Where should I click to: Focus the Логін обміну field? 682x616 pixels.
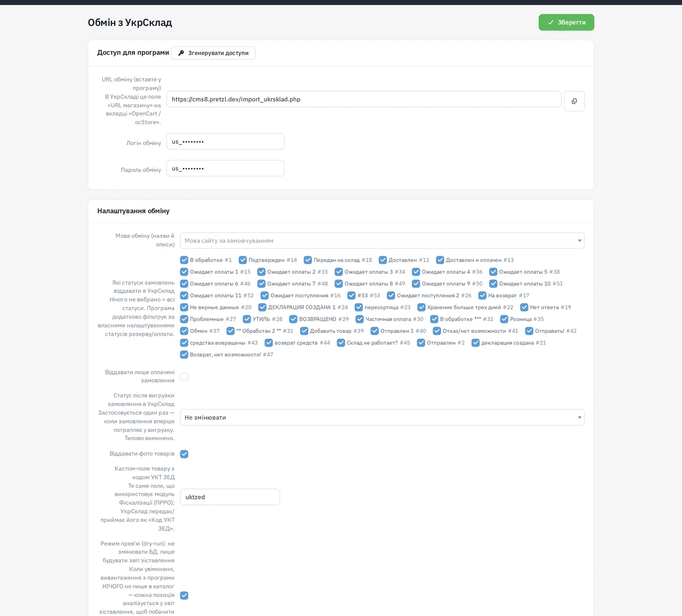click(226, 142)
